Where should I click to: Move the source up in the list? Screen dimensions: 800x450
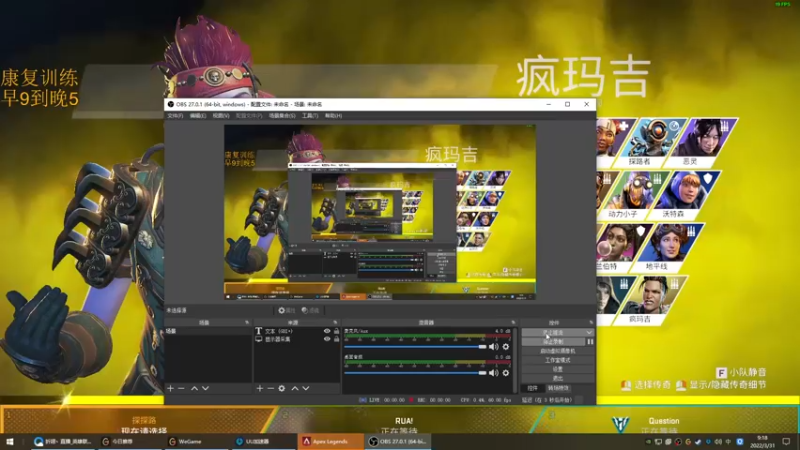tap(295, 388)
